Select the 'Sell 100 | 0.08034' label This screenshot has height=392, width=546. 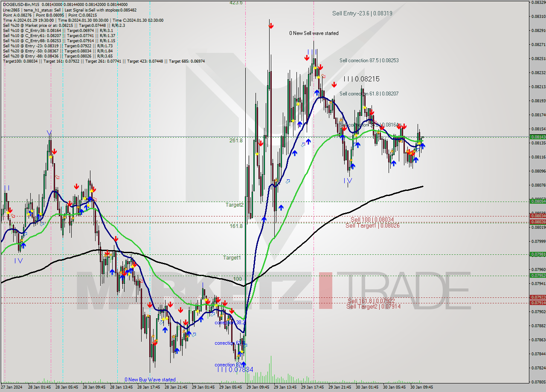(x=372, y=219)
